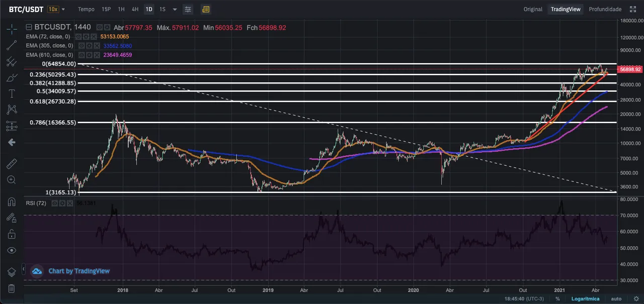
Task: Open the prediction and measurement tools
Action: point(12,126)
